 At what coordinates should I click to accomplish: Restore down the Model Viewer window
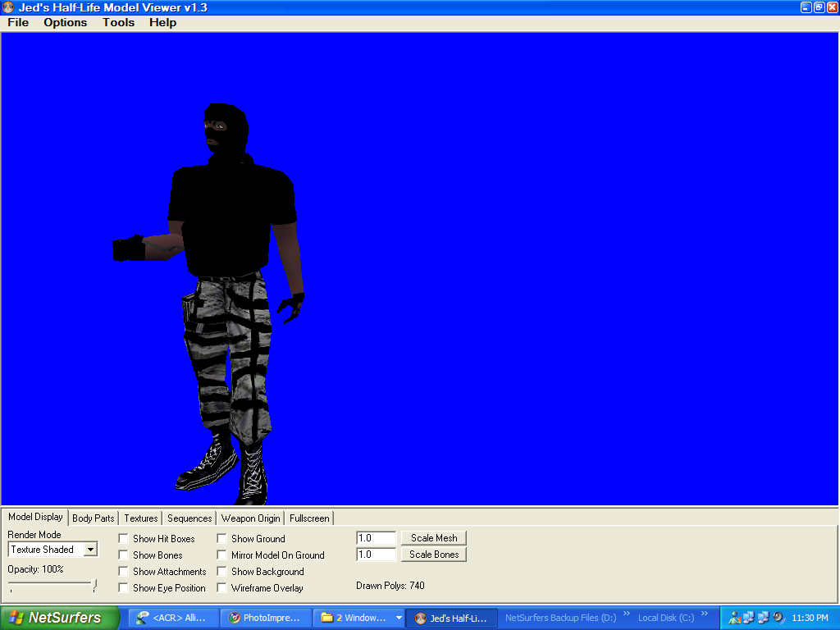(x=819, y=7)
